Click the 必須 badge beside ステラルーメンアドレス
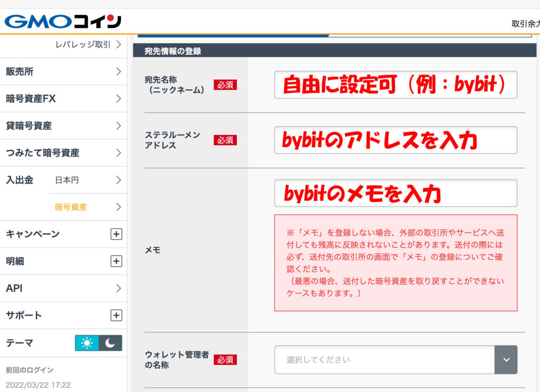 click(x=225, y=140)
